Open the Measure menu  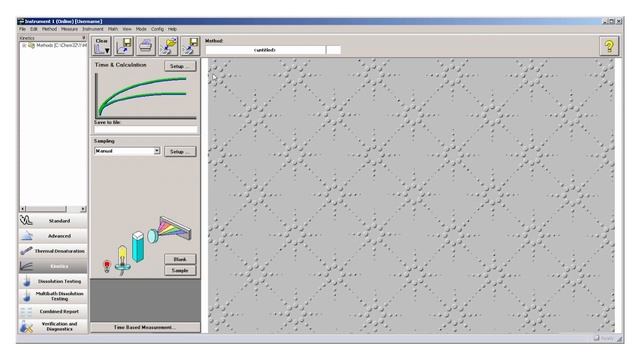69,29
